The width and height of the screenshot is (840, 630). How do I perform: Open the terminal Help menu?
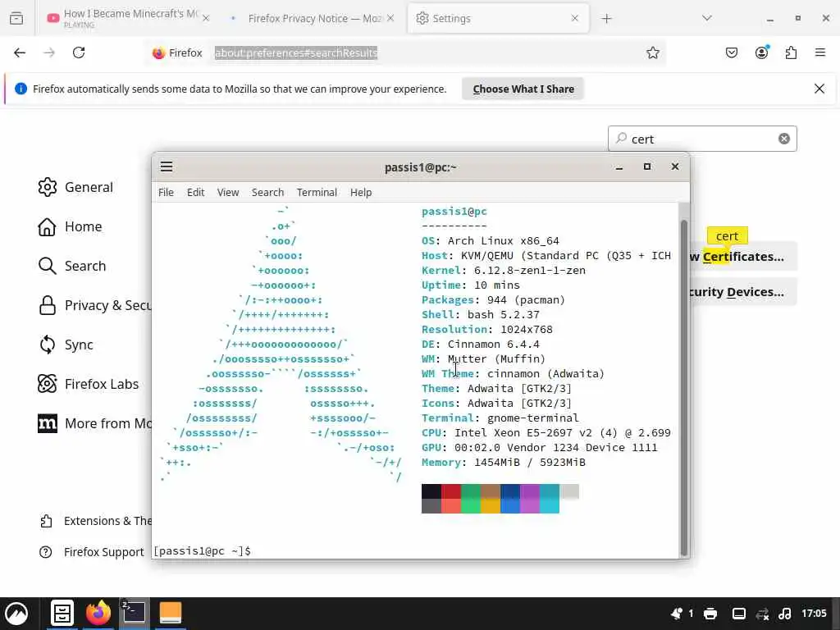(x=361, y=192)
